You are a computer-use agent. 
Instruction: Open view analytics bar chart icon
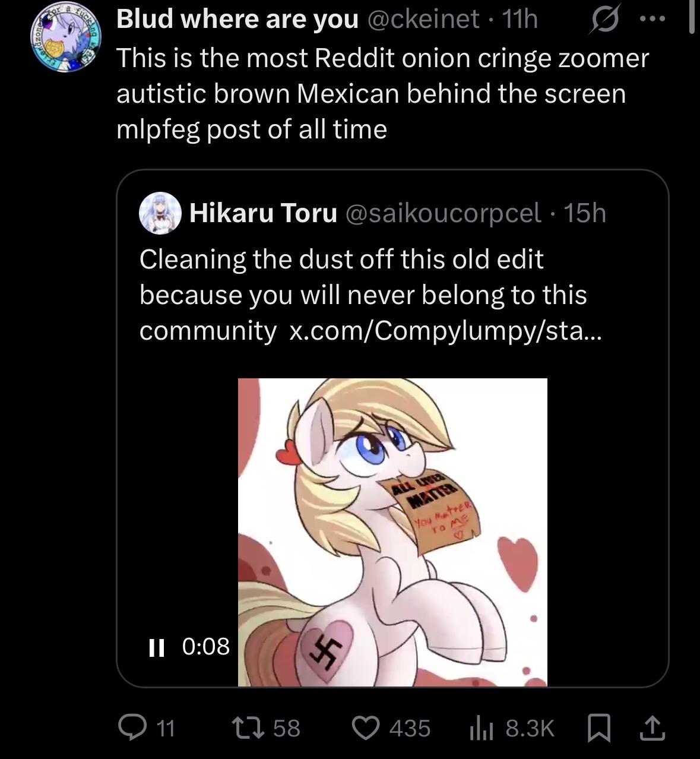pyautogui.click(x=478, y=728)
